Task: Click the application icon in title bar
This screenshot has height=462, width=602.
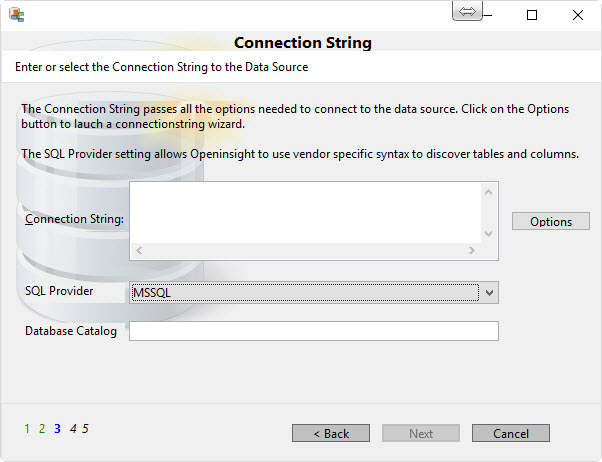Action: point(17,15)
